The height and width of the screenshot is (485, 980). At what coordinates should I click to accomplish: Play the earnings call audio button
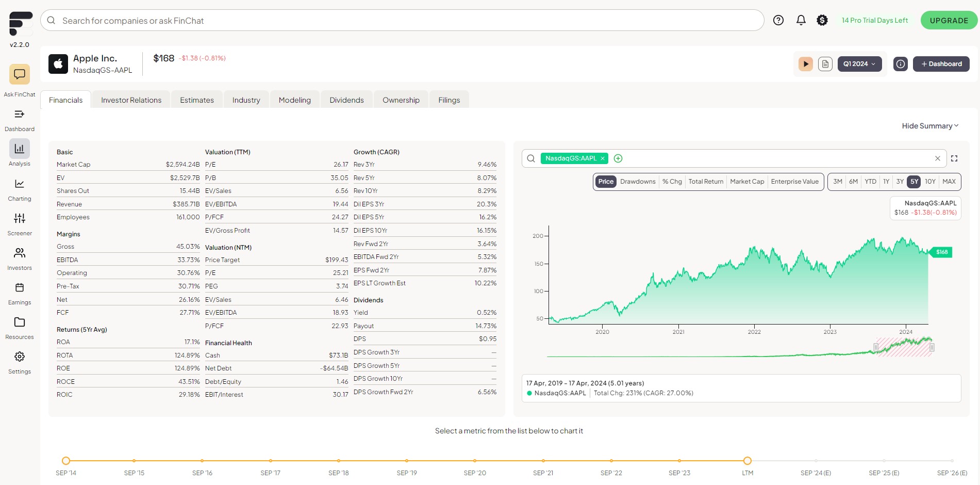(x=805, y=64)
